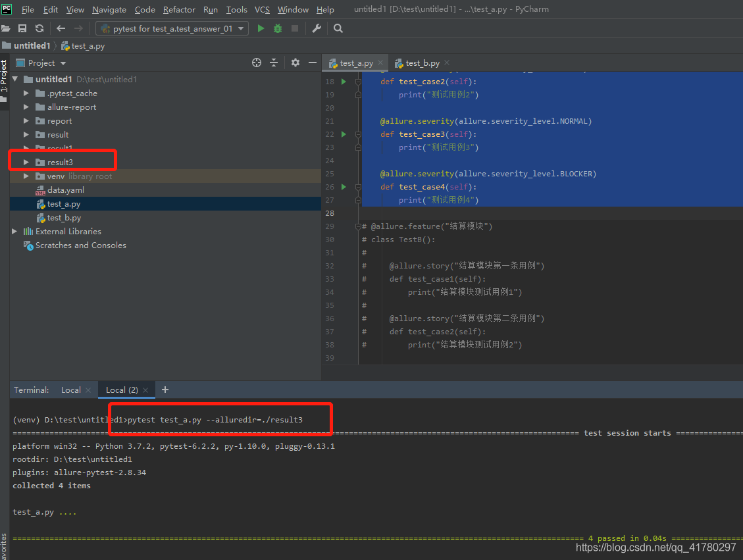Expand the report folder
This screenshot has height=560, width=743.
click(x=26, y=121)
